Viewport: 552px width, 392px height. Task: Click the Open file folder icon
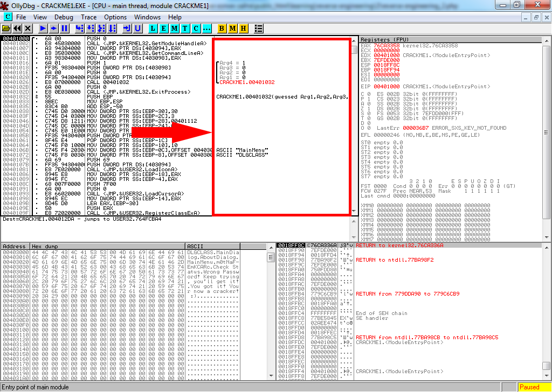(7, 28)
